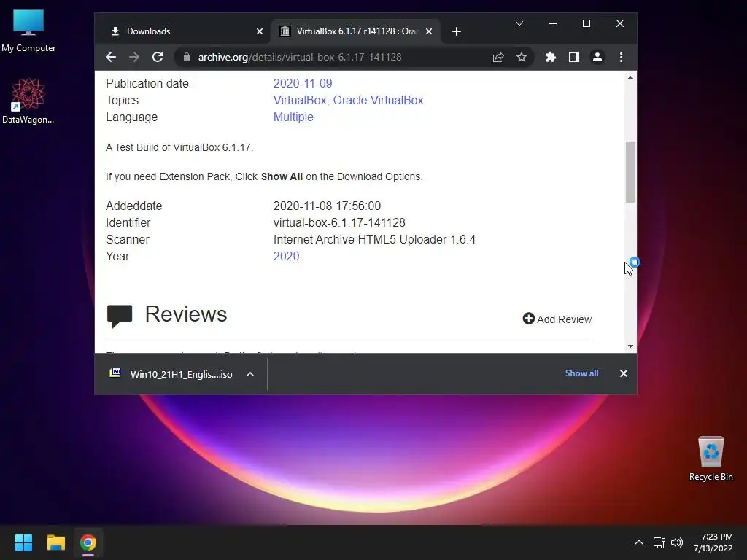Open File Explorer from the taskbar
Screen dimensions: 747x560
[55, 542]
